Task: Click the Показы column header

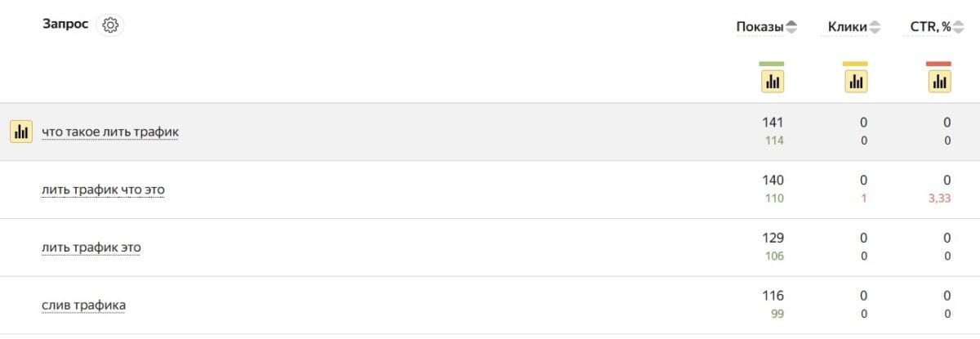Action: click(760, 27)
